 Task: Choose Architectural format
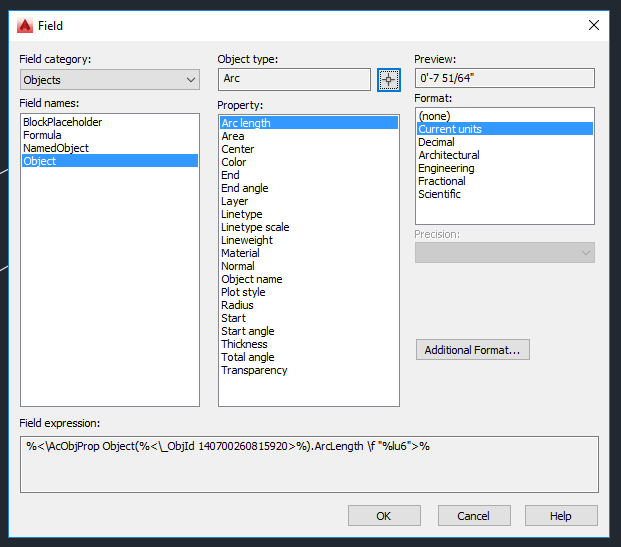tap(449, 155)
